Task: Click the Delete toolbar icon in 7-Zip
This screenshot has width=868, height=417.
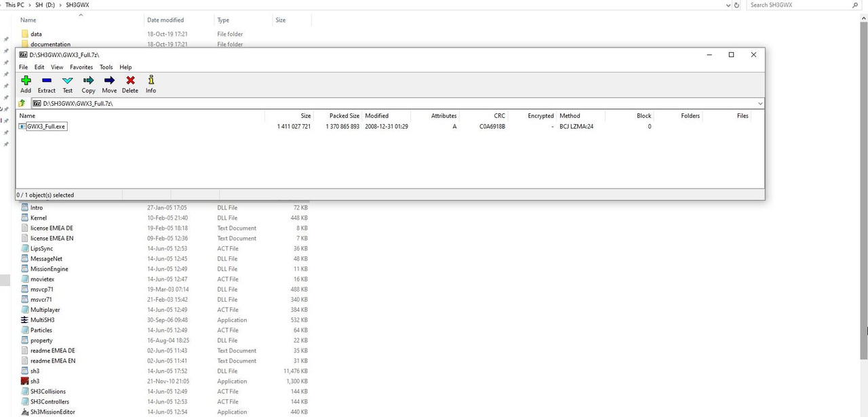Action: pos(130,80)
